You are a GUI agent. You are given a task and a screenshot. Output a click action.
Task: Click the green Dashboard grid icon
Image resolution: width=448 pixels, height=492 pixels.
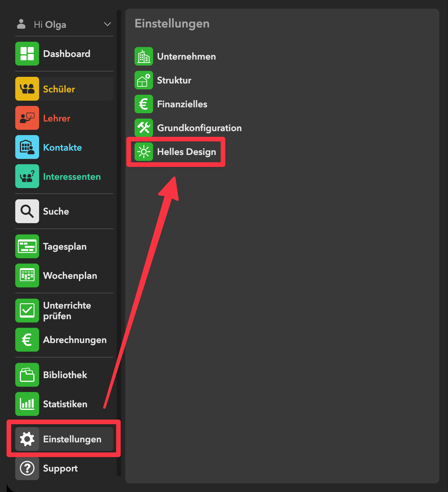click(x=27, y=54)
